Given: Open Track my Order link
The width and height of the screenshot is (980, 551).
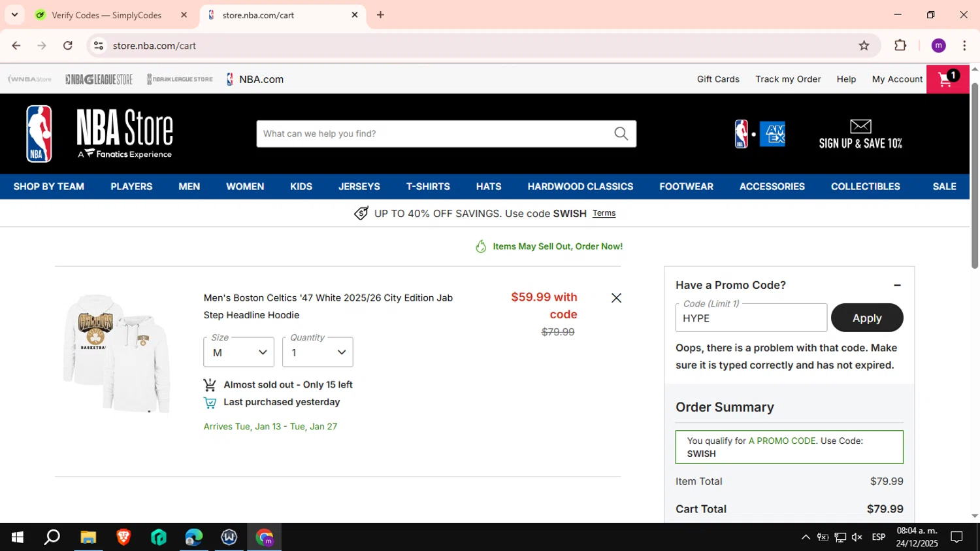Looking at the screenshot, I should 788,79.
